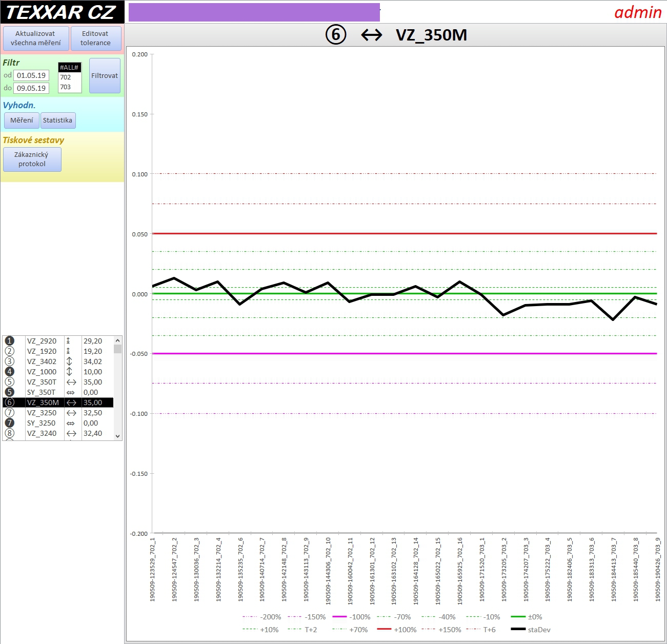This screenshot has height=644, width=667.
Task: Select the VZ_2920 name cell
Action: [44, 341]
